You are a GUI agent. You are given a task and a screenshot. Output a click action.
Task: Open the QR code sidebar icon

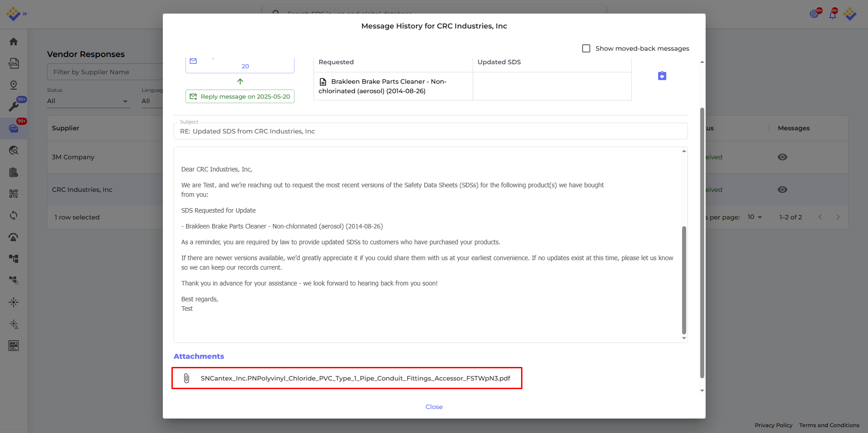click(x=14, y=194)
